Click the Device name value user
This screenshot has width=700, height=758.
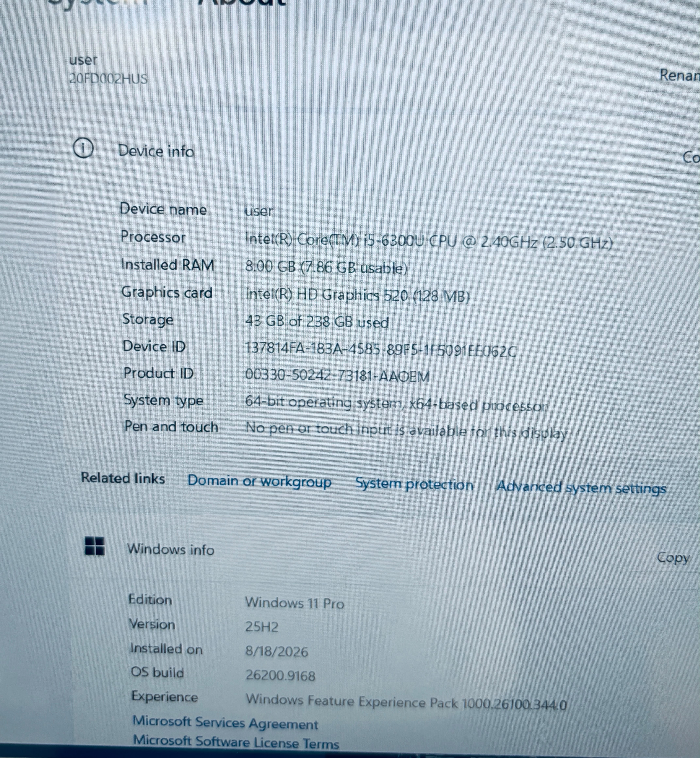coord(259,211)
